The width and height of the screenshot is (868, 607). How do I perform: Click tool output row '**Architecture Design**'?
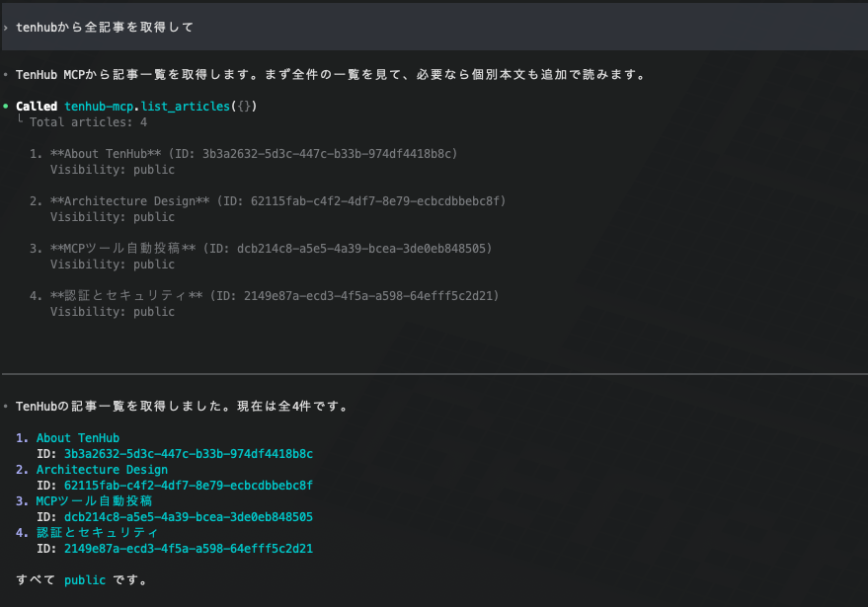click(268, 201)
